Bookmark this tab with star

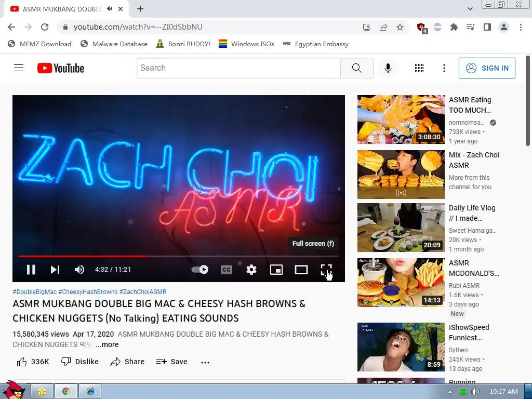pos(400,27)
